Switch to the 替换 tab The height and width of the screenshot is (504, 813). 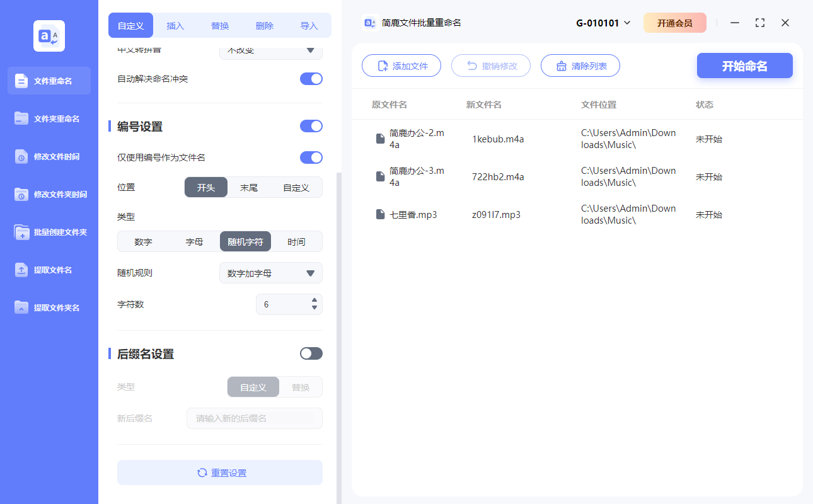coord(219,25)
